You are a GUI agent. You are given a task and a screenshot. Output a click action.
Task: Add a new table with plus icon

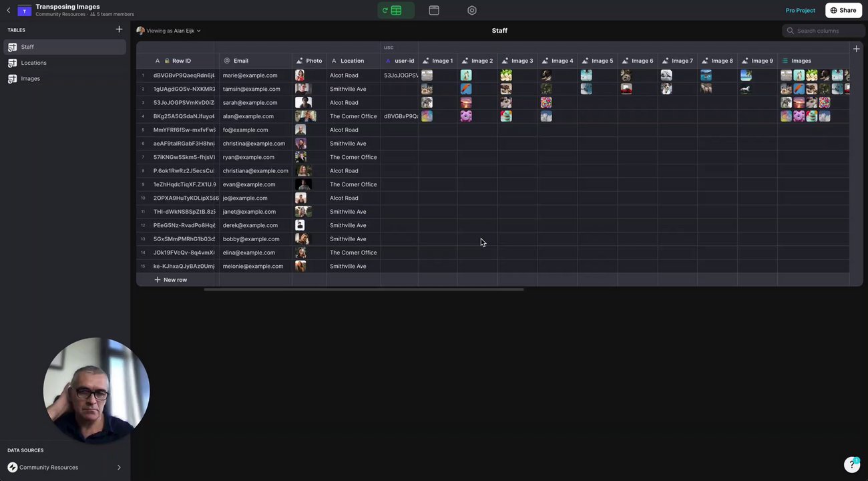point(119,29)
